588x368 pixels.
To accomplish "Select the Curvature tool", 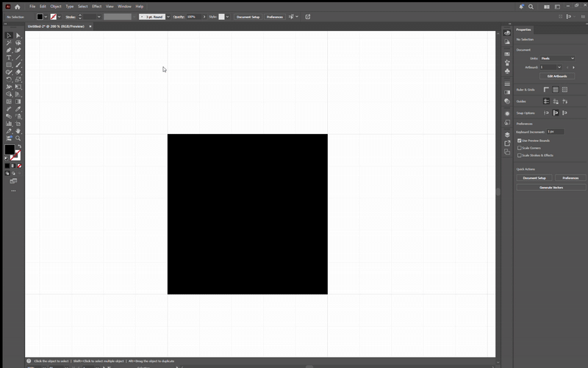I will 18,50.
